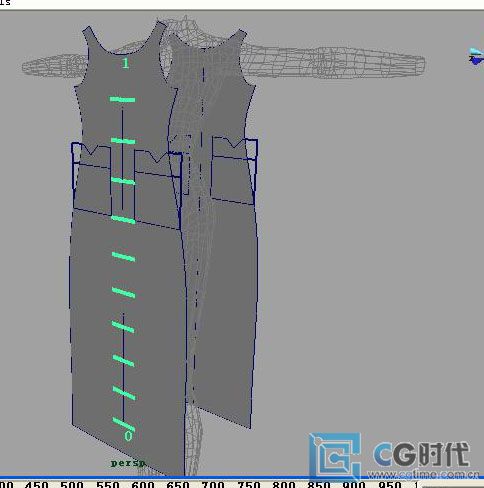Click the blue view axis indicator icon

click(476, 57)
